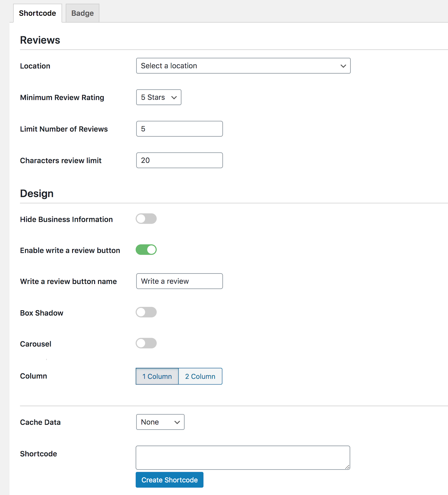The image size is (448, 495).
Task: Enable the Box Shadow toggle
Action: click(x=146, y=312)
